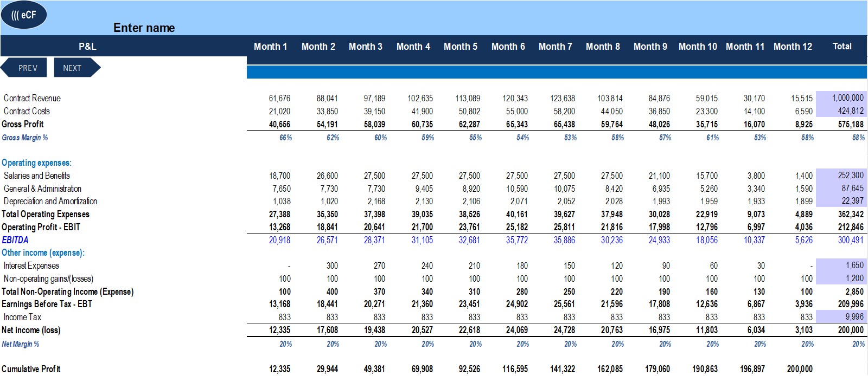The image size is (868, 376).
Task: Select Month 1 Gross Margin value 66%
Action: (285, 138)
